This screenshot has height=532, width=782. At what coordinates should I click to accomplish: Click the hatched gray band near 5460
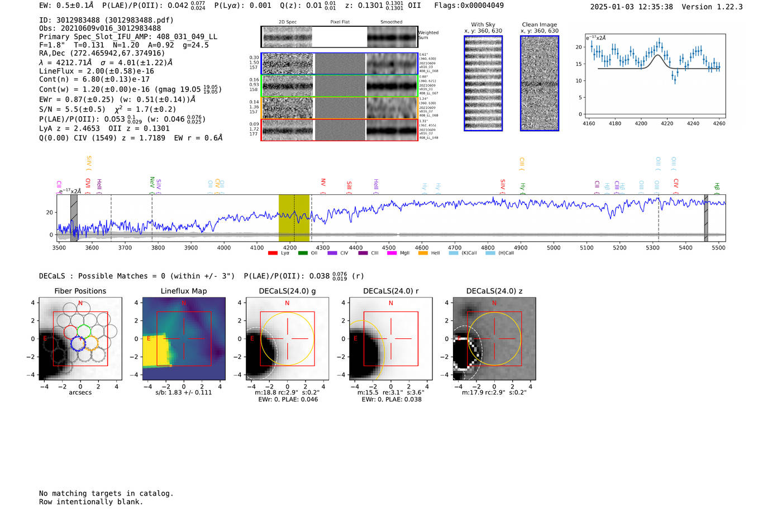point(706,218)
